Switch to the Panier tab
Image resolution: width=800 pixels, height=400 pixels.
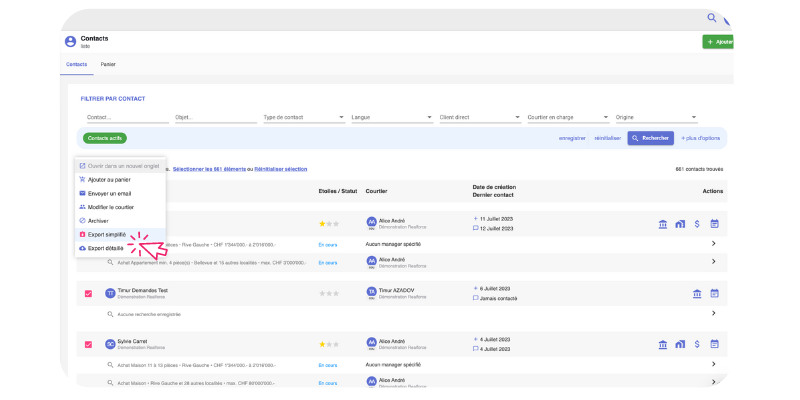[108, 64]
